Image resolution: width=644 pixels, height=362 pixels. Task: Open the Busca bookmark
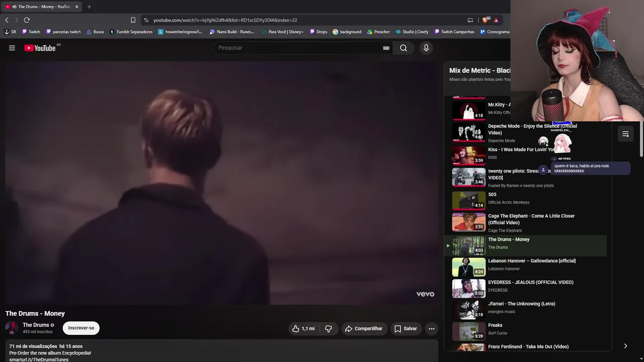pos(95,32)
